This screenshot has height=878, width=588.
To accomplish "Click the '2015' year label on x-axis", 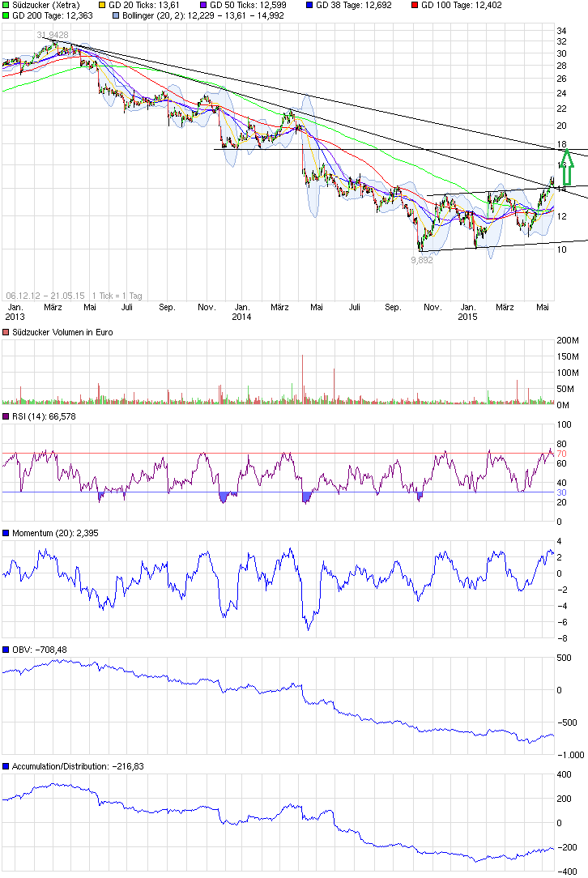I will 467,317.
